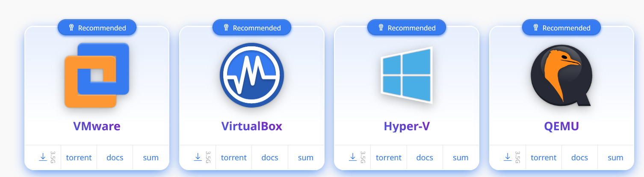Select the Hyper-V title text
Viewport: 644px width, 177px height.
click(x=407, y=126)
